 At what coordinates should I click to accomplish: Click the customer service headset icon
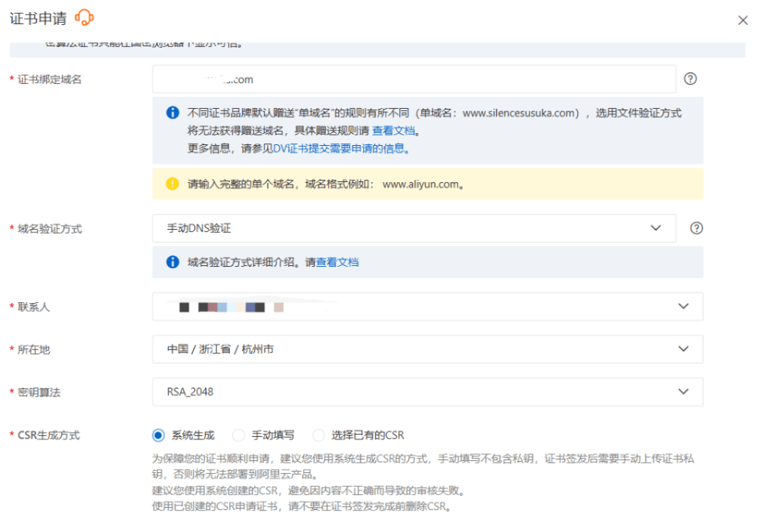(x=84, y=18)
